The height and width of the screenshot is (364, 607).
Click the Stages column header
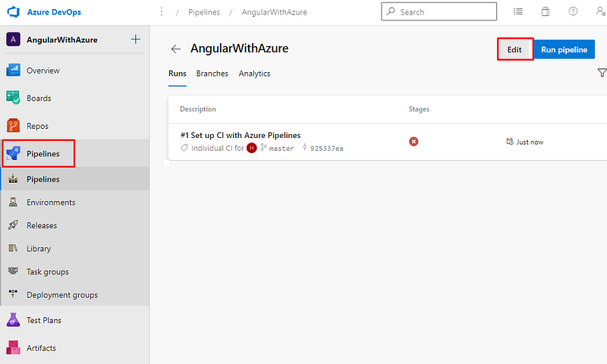419,109
